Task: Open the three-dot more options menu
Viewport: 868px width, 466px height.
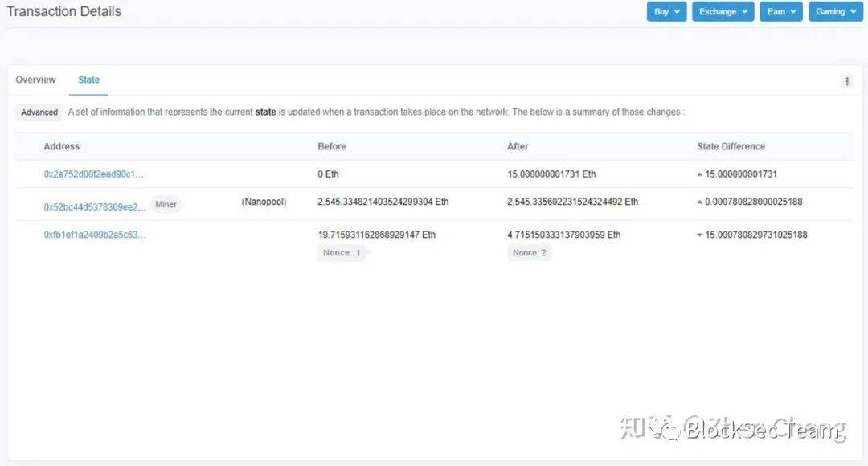Action: (847, 81)
